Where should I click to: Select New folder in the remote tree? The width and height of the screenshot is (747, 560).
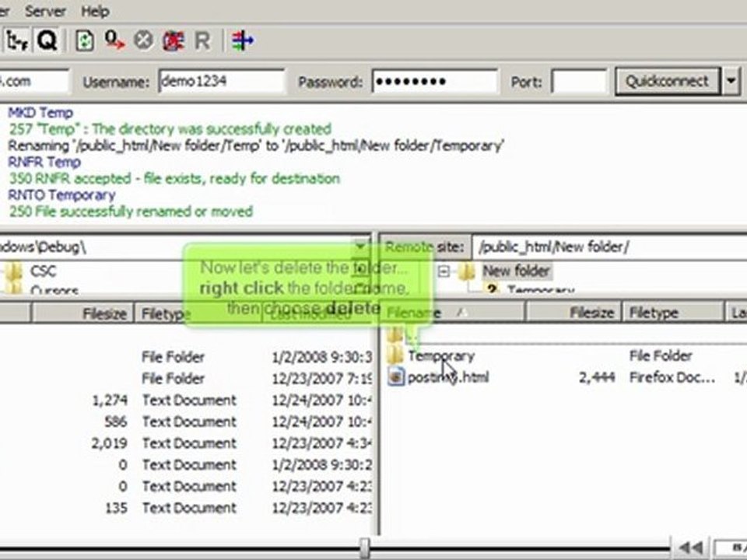tap(517, 271)
